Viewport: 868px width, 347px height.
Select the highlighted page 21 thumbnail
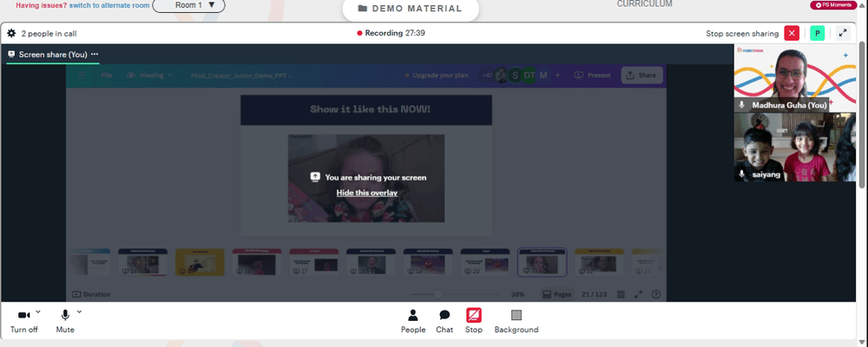(542, 262)
